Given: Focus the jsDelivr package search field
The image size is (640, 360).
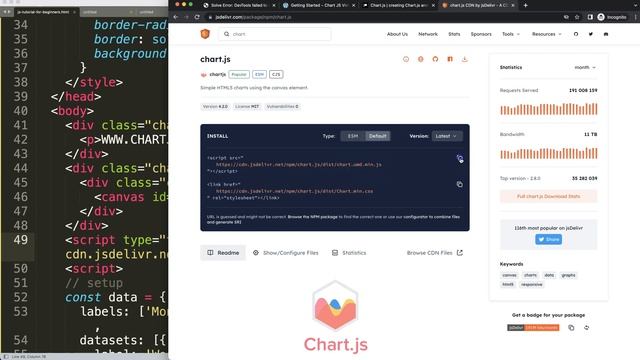Looking at the screenshot, I should point(275,34).
